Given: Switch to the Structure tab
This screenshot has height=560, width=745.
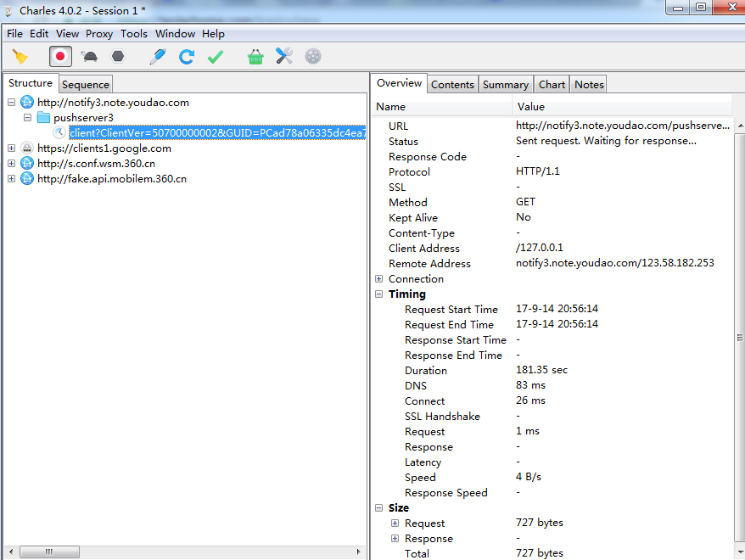Looking at the screenshot, I should click(x=31, y=83).
